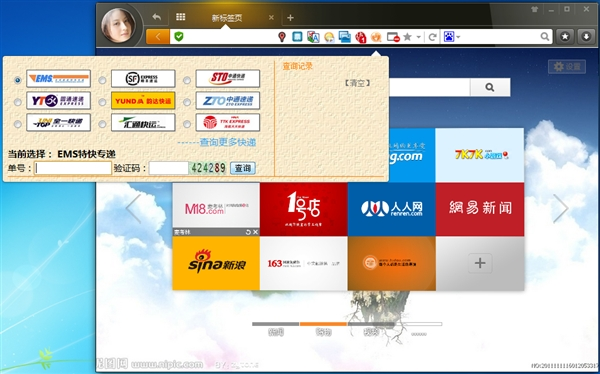Open a new tab with plus button
The width and height of the screenshot is (600, 374).
pos(290,18)
